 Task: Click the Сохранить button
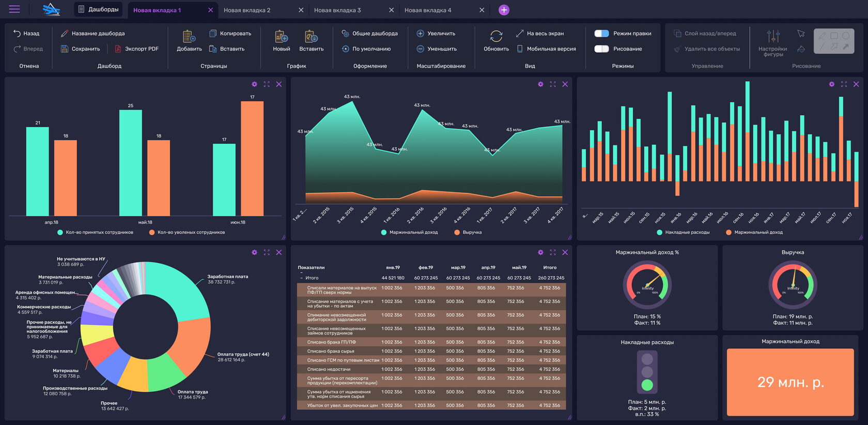[80, 49]
